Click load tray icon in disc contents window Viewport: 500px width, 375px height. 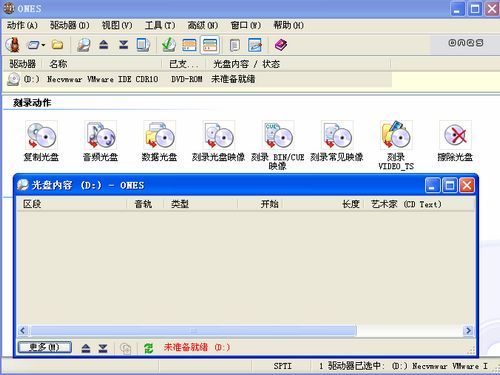click(x=103, y=348)
